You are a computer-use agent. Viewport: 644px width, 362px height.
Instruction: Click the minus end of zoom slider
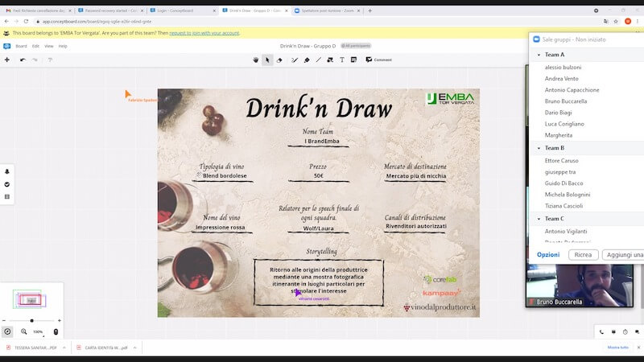(x=4, y=320)
